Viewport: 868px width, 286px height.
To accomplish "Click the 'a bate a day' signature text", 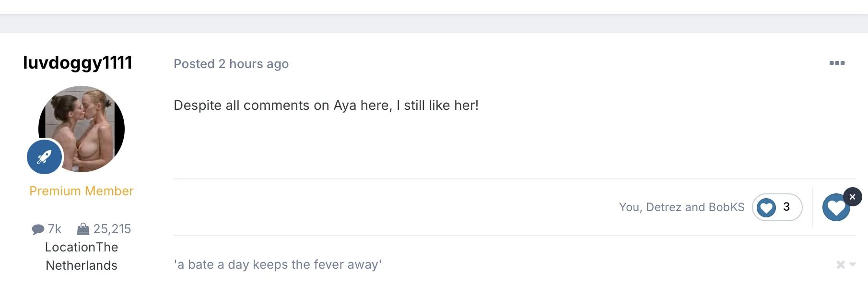I will point(278,265).
